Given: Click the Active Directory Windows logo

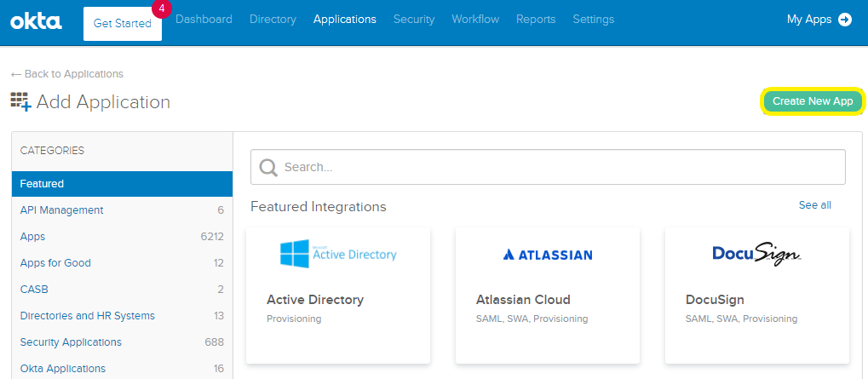Looking at the screenshot, I should click(x=295, y=253).
